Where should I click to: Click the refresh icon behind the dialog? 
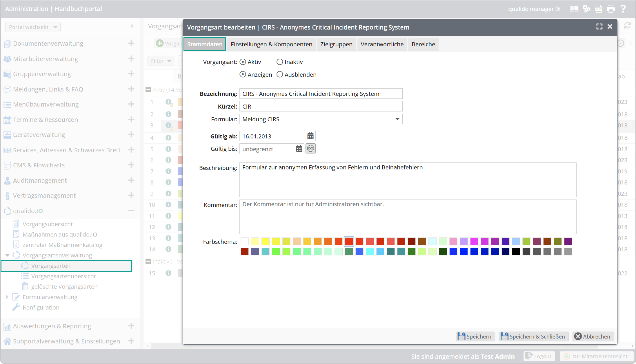pos(627,25)
